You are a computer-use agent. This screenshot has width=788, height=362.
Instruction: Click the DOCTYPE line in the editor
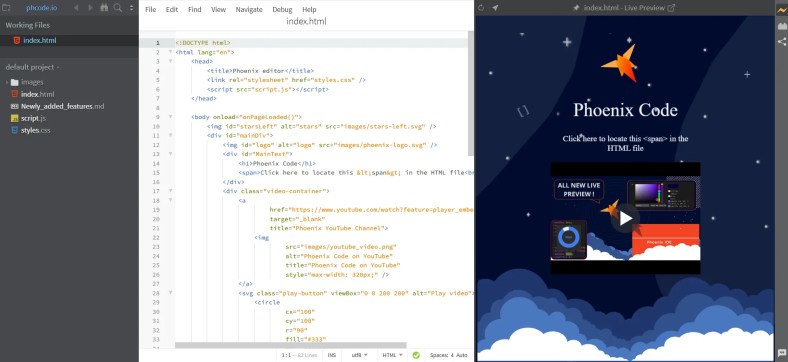203,43
